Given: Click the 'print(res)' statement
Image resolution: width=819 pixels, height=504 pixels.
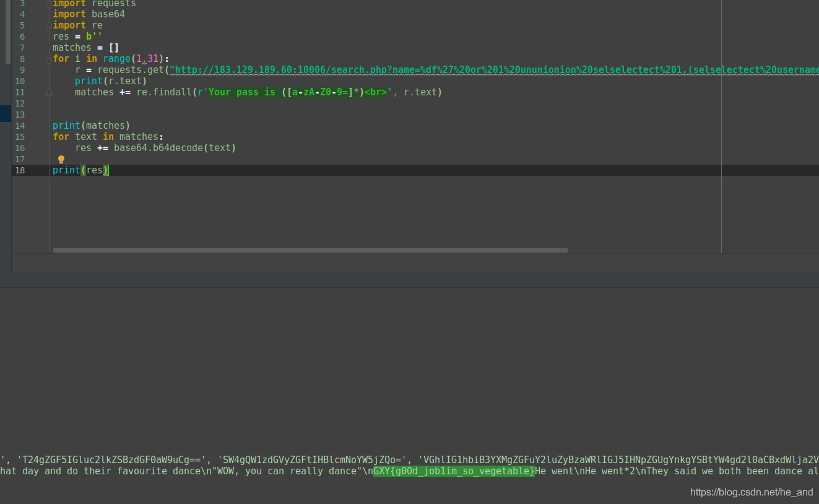Looking at the screenshot, I should pyautogui.click(x=80, y=170).
